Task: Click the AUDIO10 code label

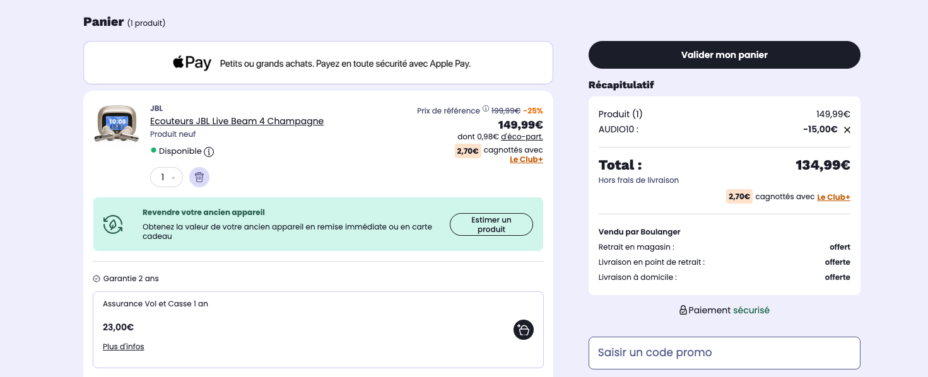Action: [x=618, y=130]
